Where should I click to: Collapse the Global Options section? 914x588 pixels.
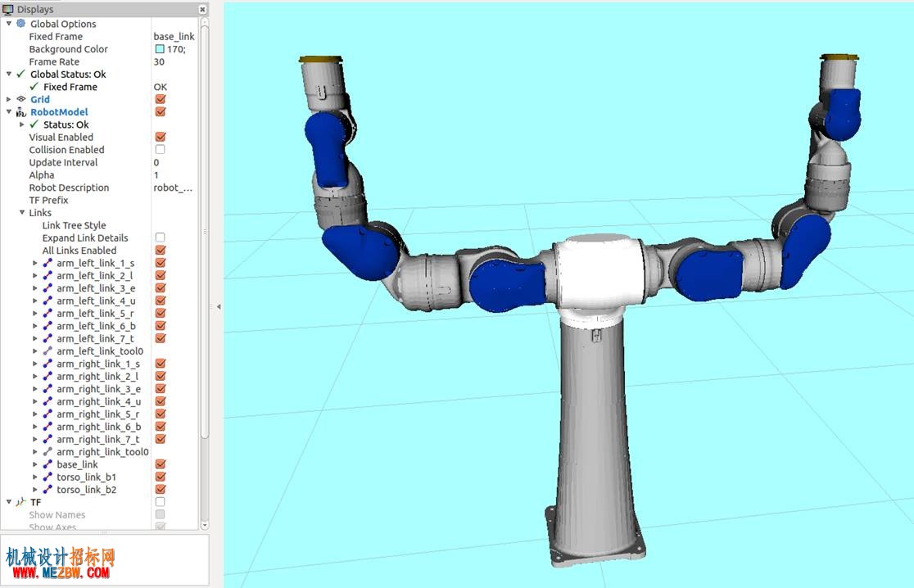click(x=9, y=23)
